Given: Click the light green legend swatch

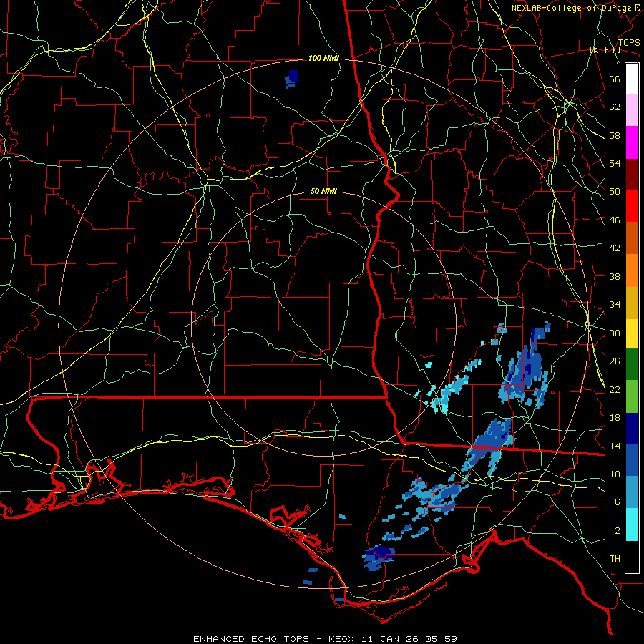Looking at the screenshot, I should (632, 396).
